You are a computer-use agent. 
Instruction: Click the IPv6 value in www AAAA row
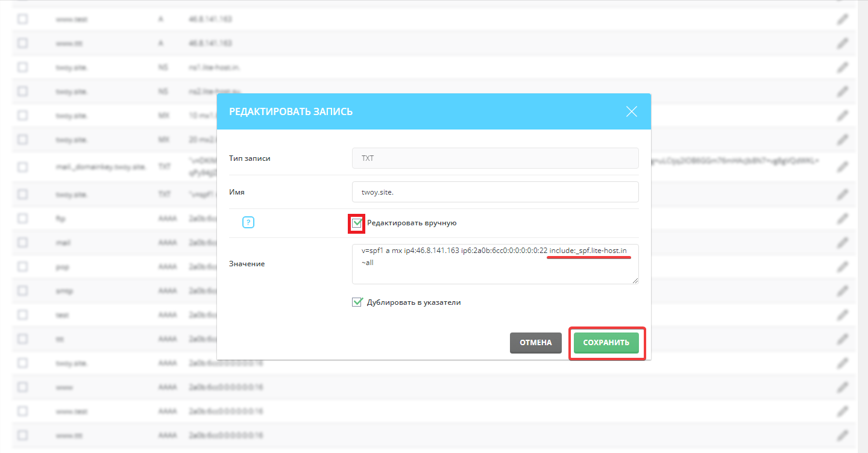(x=226, y=387)
